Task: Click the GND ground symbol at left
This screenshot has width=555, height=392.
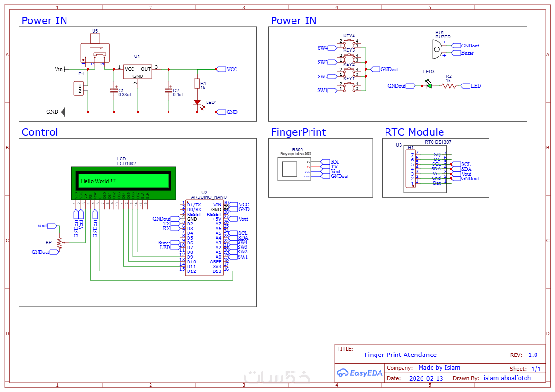Action: coord(63,112)
